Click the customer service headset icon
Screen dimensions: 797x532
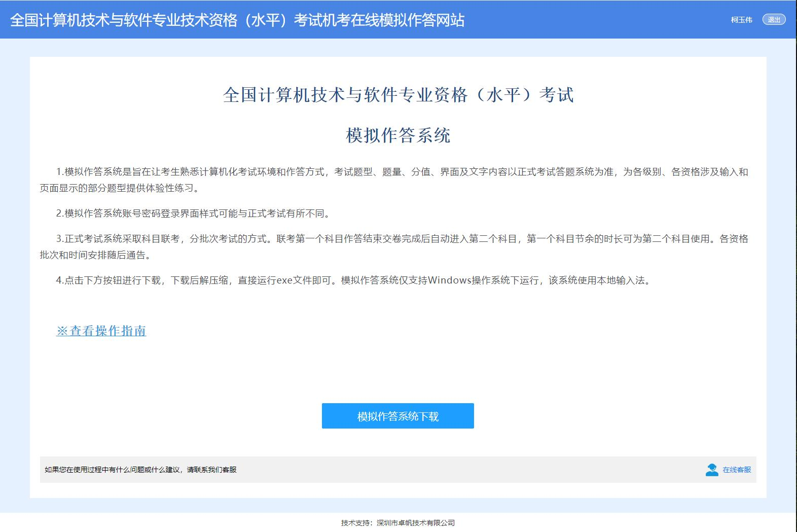pyautogui.click(x=712, y=470)
